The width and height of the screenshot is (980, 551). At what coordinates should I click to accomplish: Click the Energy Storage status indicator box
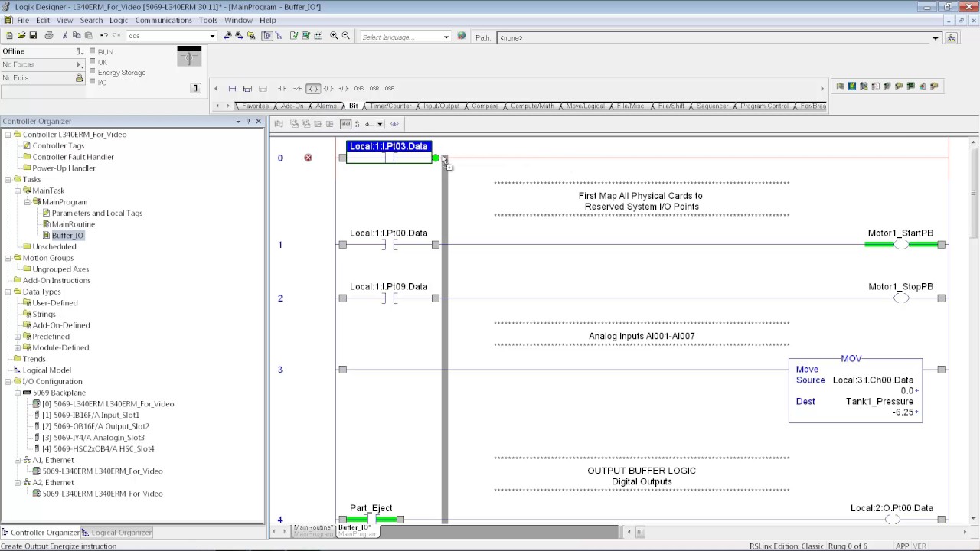93,72
